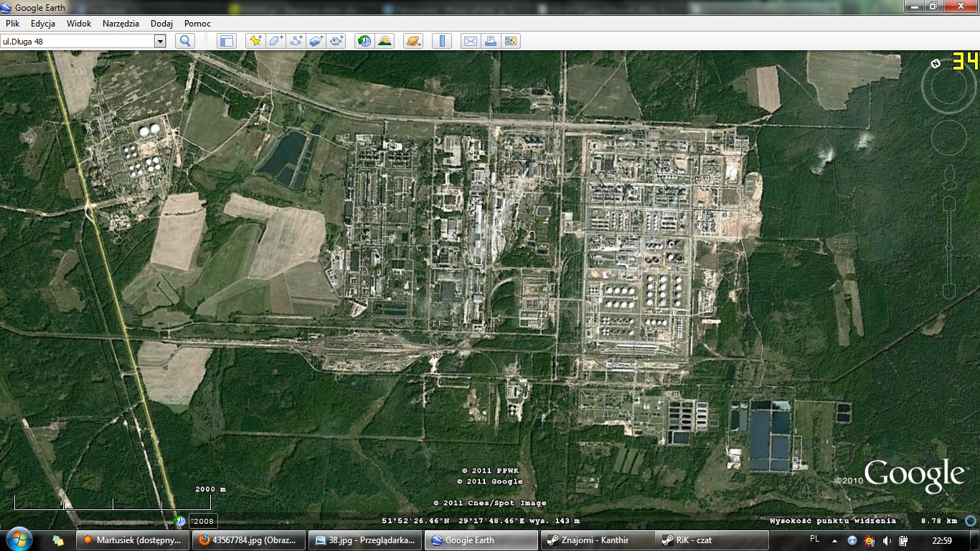This screenshot has width=980, height=551.
Task: Open the Narzędzia menu
Action: point(121,24)
